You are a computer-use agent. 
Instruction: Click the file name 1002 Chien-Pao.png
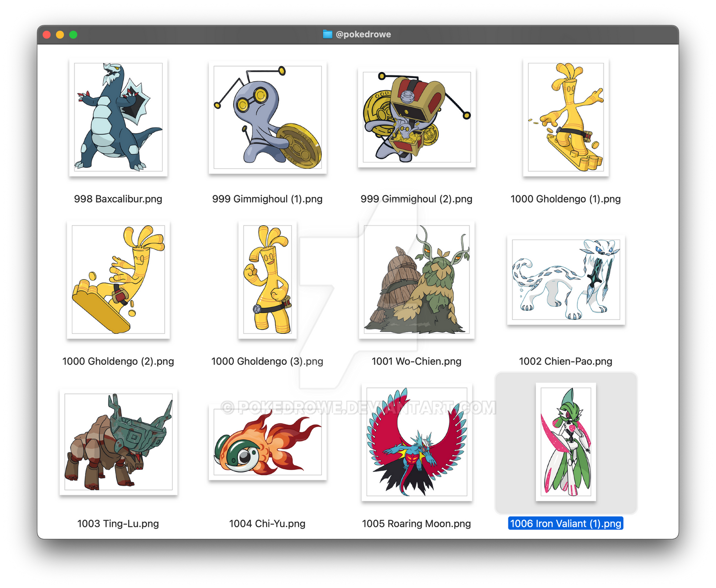(566, 361)
